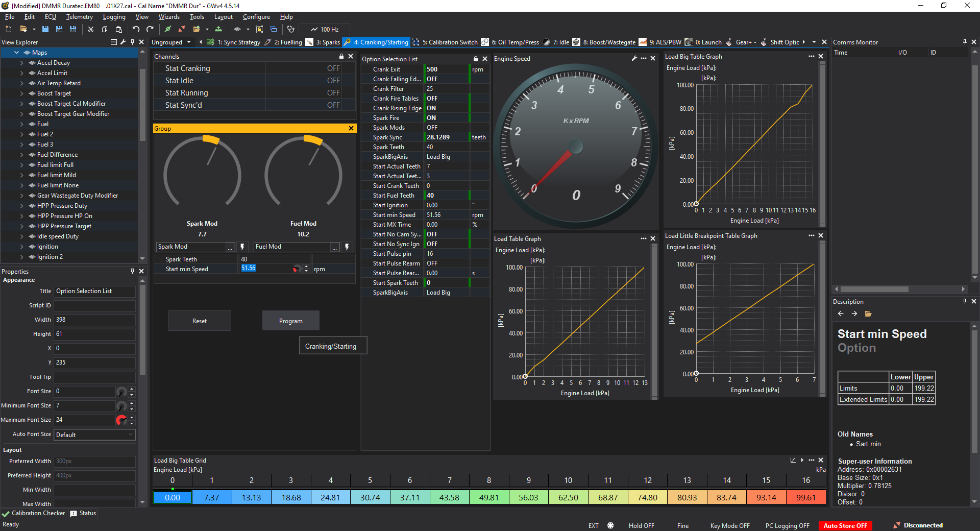Undo the last change
Viewport: 980px width, 531px height.
pos(136,29)
